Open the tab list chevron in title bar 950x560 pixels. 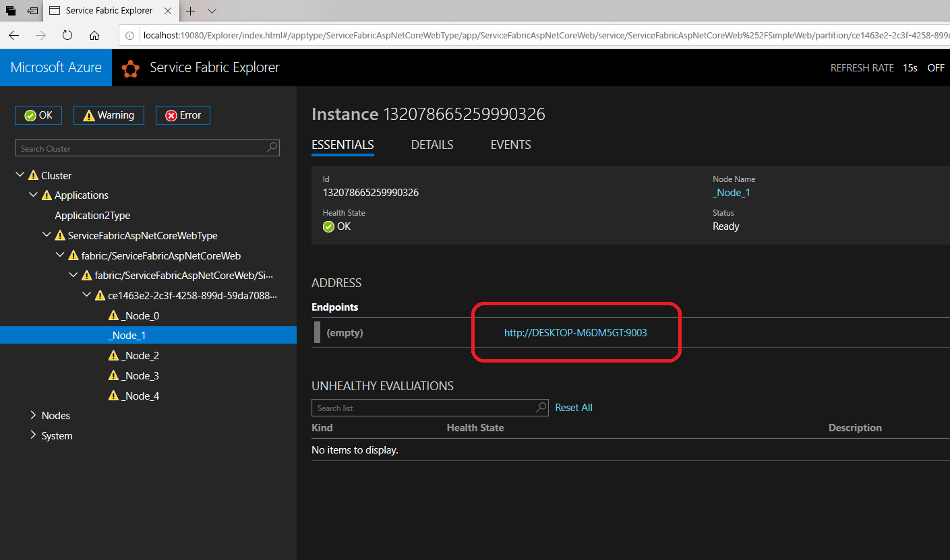coord(212,11)
